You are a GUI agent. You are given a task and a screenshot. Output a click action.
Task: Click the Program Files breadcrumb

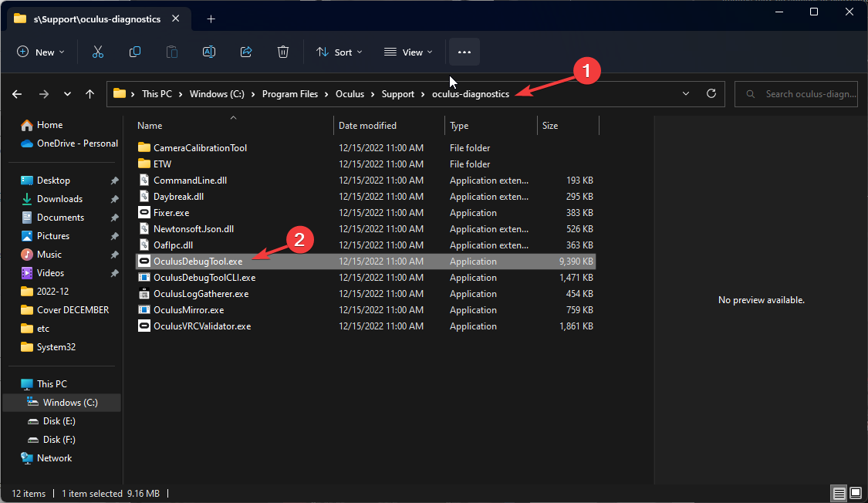coord(290,94)
